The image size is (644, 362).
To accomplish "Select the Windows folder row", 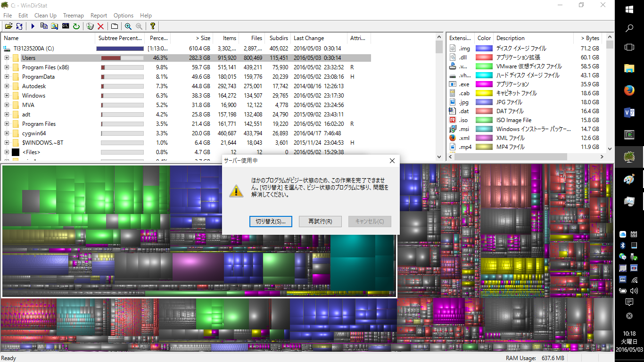I will 34,96.
